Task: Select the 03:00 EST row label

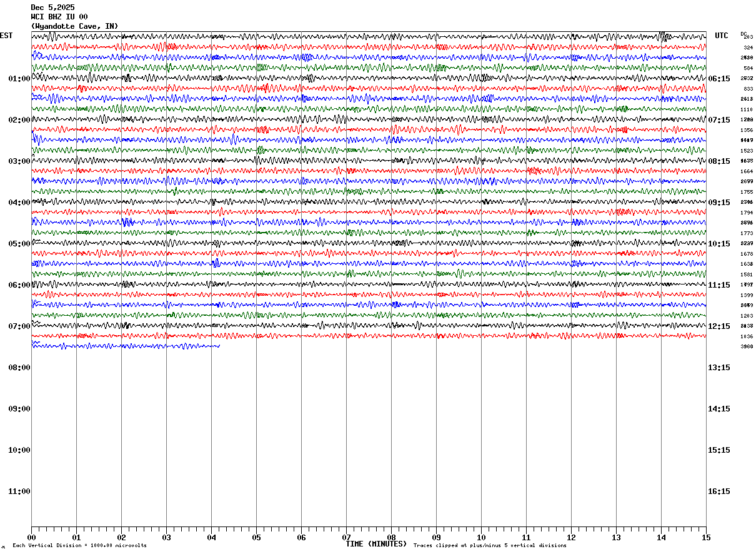Action: pyautogui.click(x=19, y=161)
